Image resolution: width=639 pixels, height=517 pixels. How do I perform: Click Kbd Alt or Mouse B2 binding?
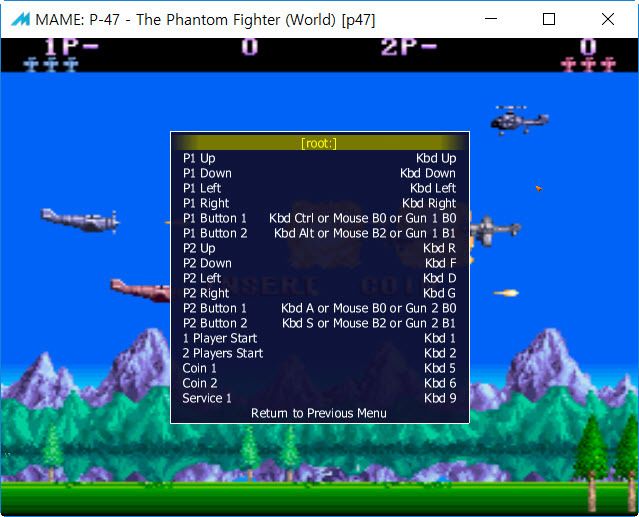tap(365, 233)
